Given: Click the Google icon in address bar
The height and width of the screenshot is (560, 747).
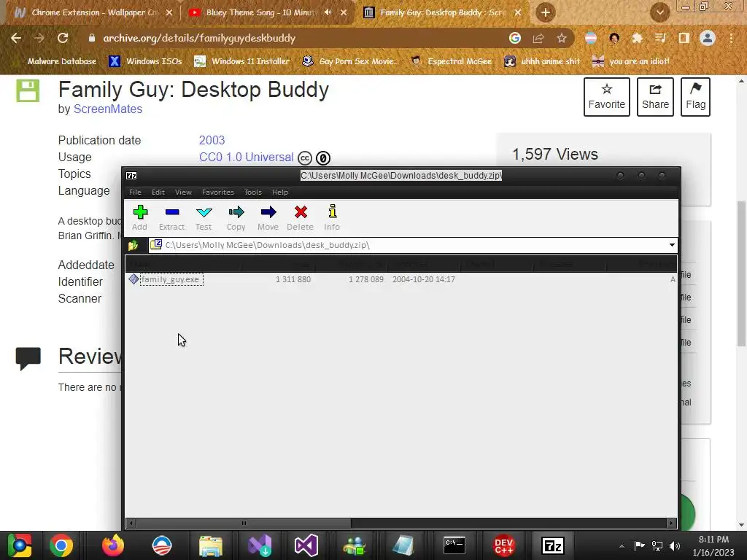Looking at the screenshot, I should pyautogui.click(x=514, y=38).
